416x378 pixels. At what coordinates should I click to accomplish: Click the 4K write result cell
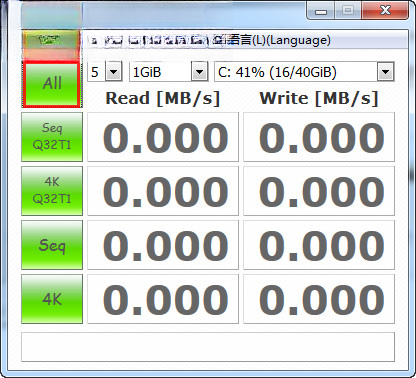click(x=319, y=299)
